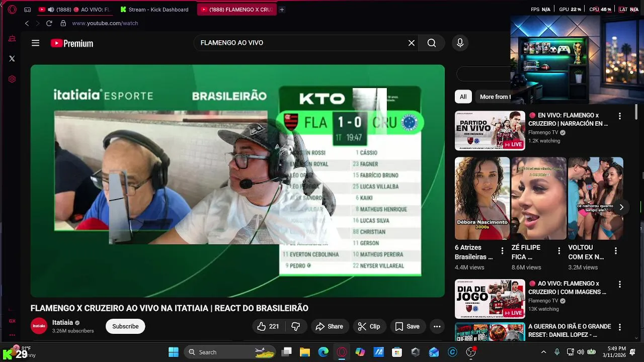This screenshot has height=362, width=644.
Task: Open the Windows Start menu
Action: tap(174, 352)
